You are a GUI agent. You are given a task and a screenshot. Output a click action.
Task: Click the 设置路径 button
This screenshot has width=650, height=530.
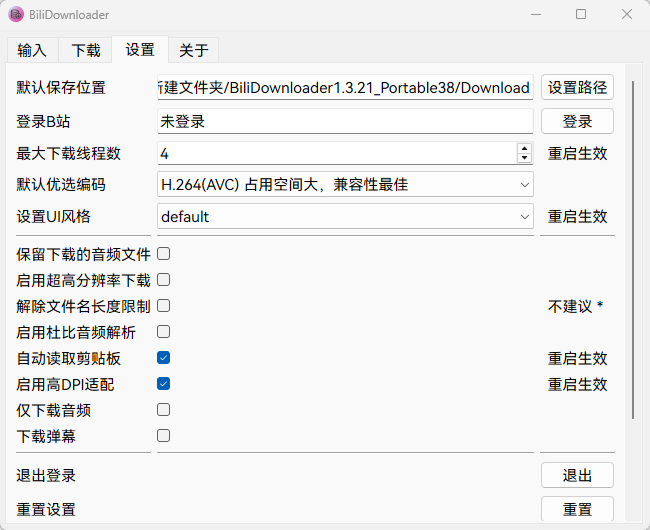pyautogui.click(x=577, y=87)
